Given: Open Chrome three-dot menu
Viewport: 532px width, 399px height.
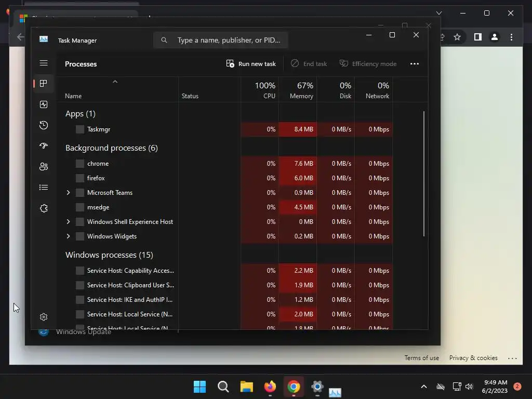Looking at the screenshot, I should click(x=511, y=37).
